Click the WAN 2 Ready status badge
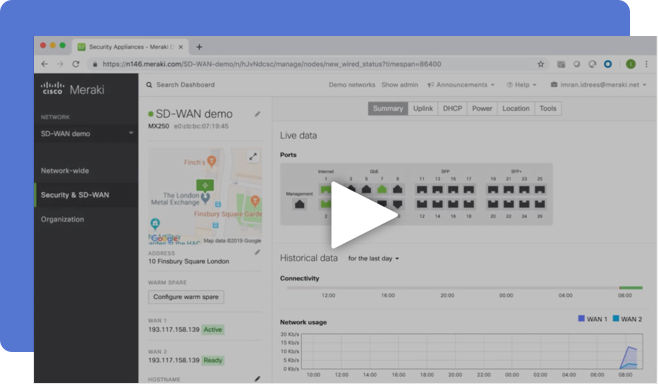The height and width of the screenshot is (384, 658). pos(213,360)
